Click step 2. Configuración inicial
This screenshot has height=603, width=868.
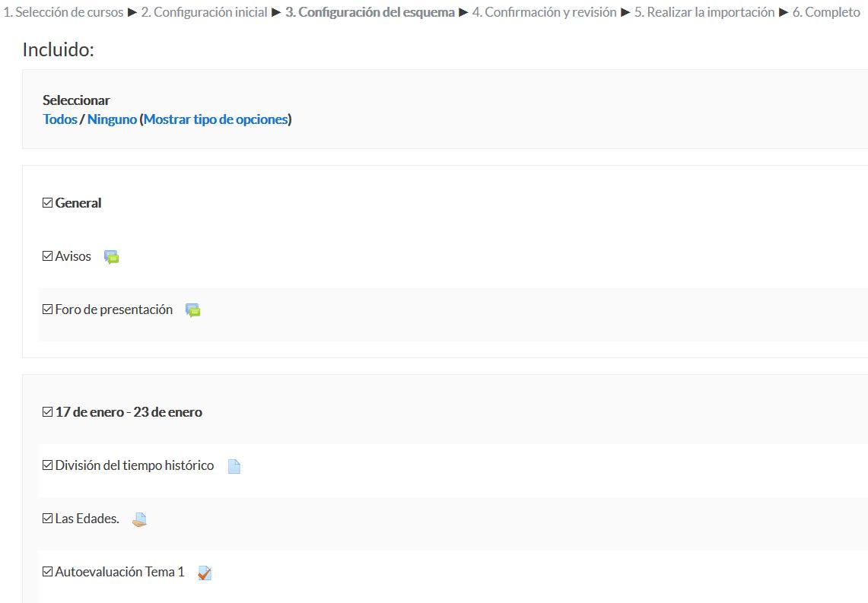pyautogui.click(x=204, y=12)
